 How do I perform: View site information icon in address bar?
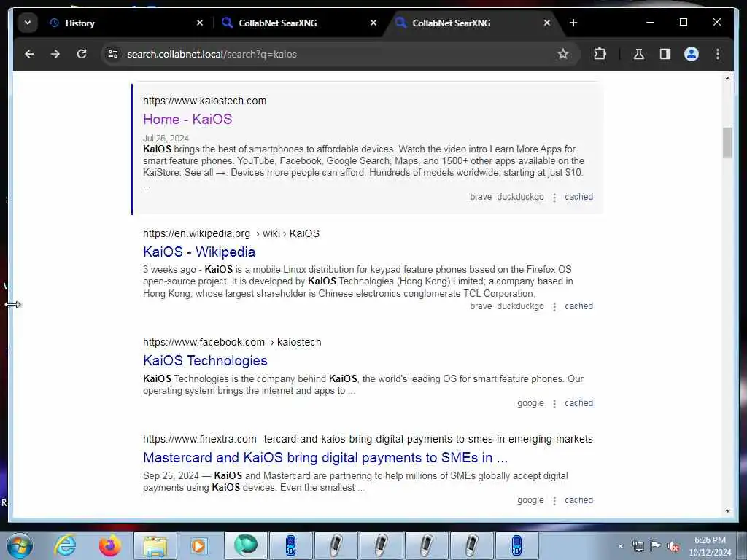(x=113, y=54)
